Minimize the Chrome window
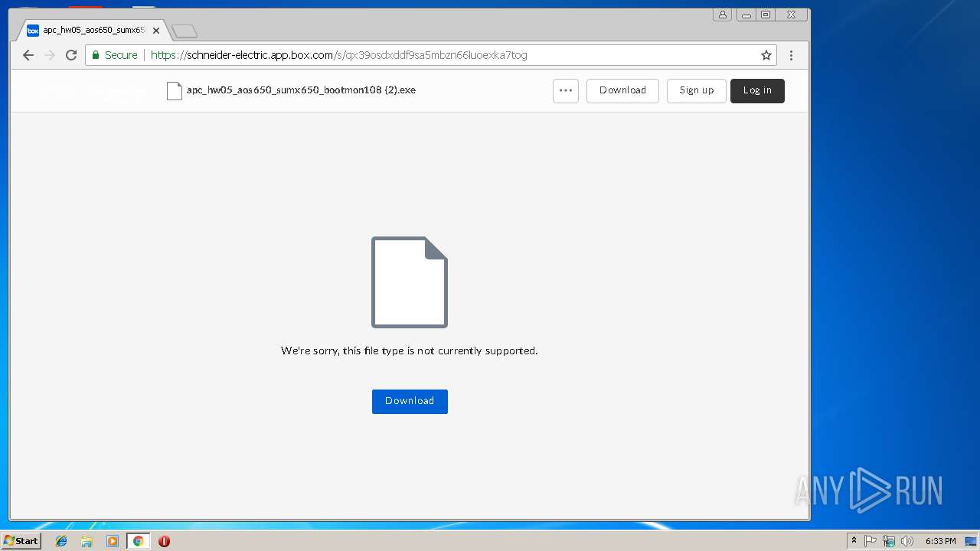 [746, 15]
